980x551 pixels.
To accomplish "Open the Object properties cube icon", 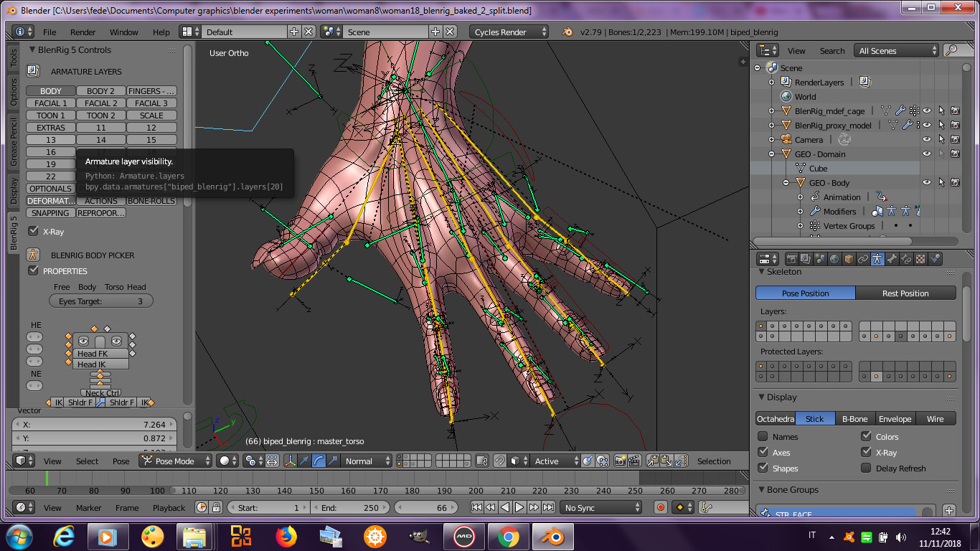I will coord(849,259).
